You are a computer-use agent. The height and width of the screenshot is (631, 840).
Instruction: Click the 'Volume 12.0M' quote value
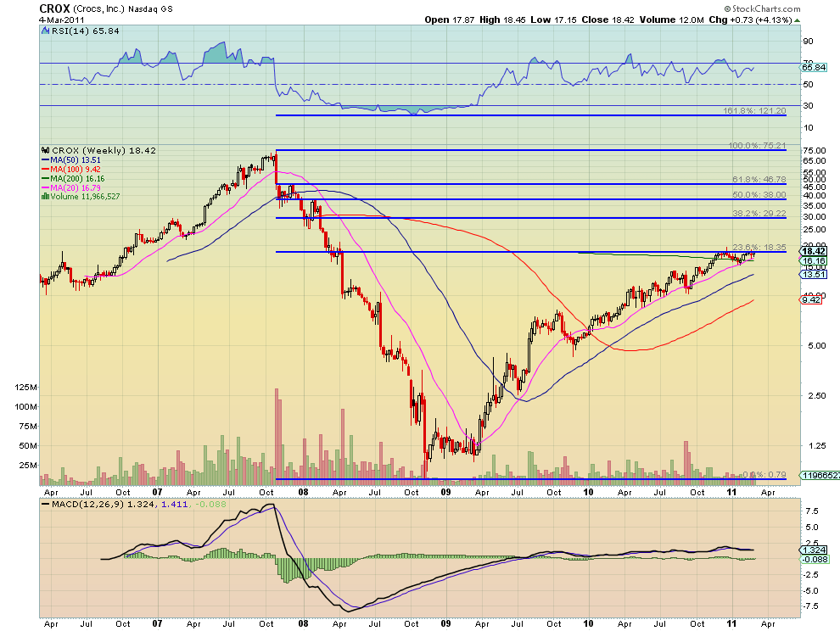(671, 20)
